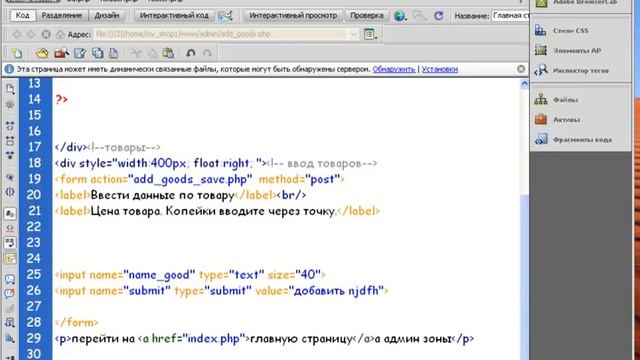Toggle line numbers in coding toolbar
The width and height of the screenshot is (640, 360).
coord(10,213)
